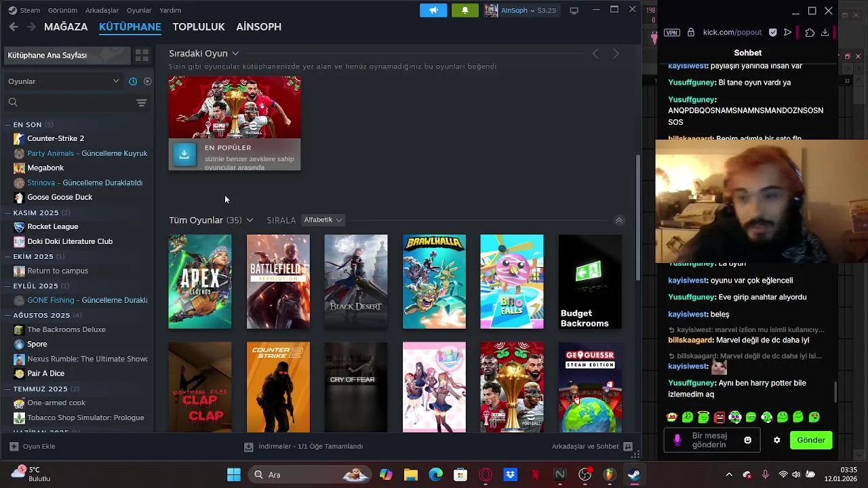Open Apex Legends game cover

200,282
